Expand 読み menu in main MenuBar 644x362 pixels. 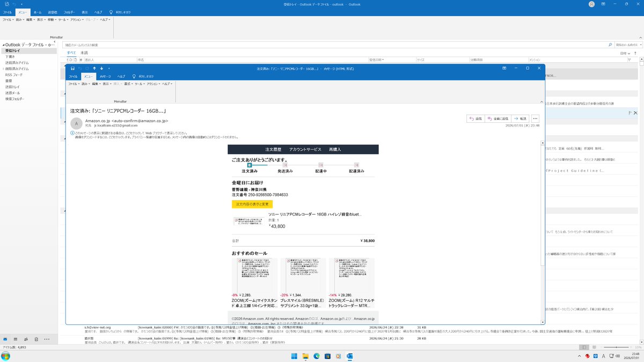click(19, 19)
